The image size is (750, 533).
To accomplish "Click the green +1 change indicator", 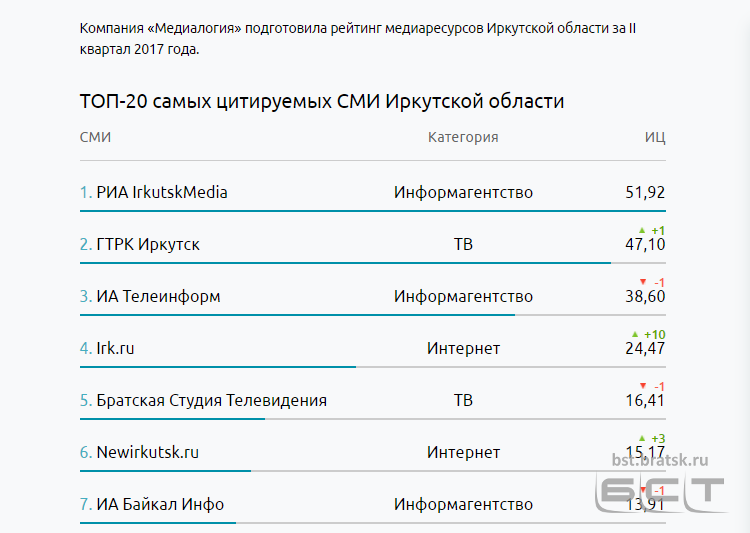I will pyautogui.click(x=652, y=231).
